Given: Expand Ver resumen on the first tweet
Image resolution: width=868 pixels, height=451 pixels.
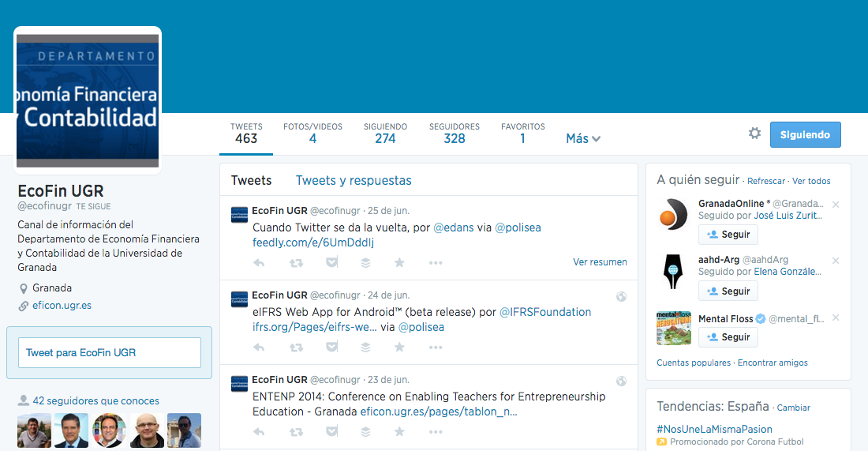Looking at the screenshot, I should coord(600,262).
